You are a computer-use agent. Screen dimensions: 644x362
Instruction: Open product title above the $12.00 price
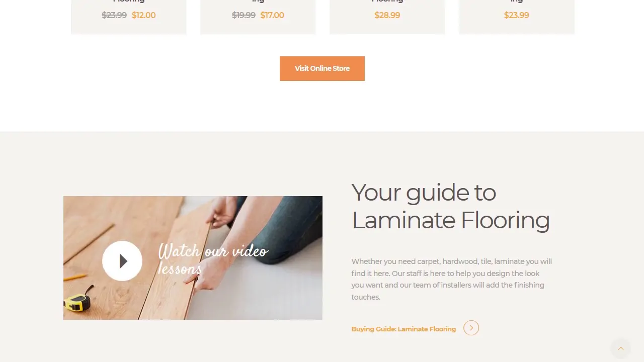click(129, 2)
